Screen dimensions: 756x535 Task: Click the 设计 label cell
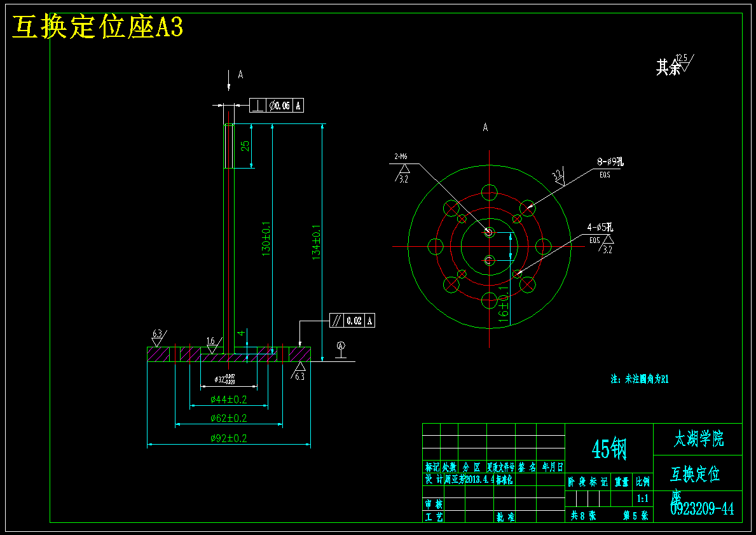coord(434,480)
